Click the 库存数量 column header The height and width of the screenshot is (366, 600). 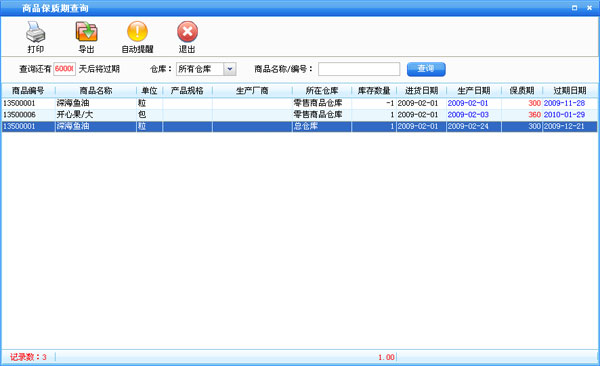[x=374, y=91]
